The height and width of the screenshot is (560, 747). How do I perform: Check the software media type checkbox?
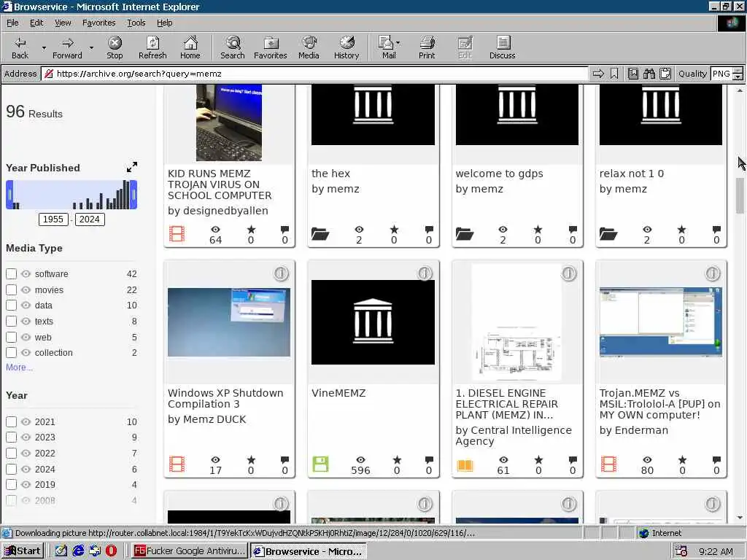(12, 274)
